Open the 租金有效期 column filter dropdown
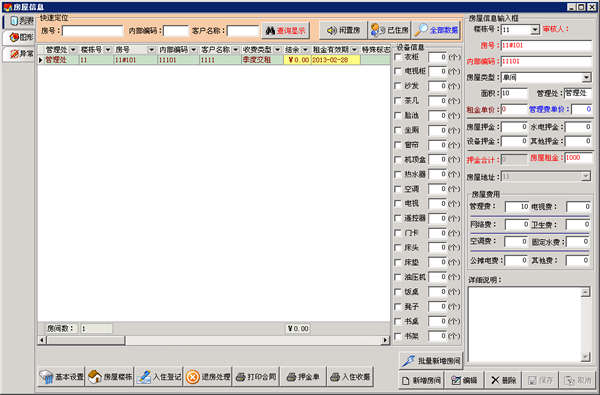The image size is (600, 395). pos(354,50)
